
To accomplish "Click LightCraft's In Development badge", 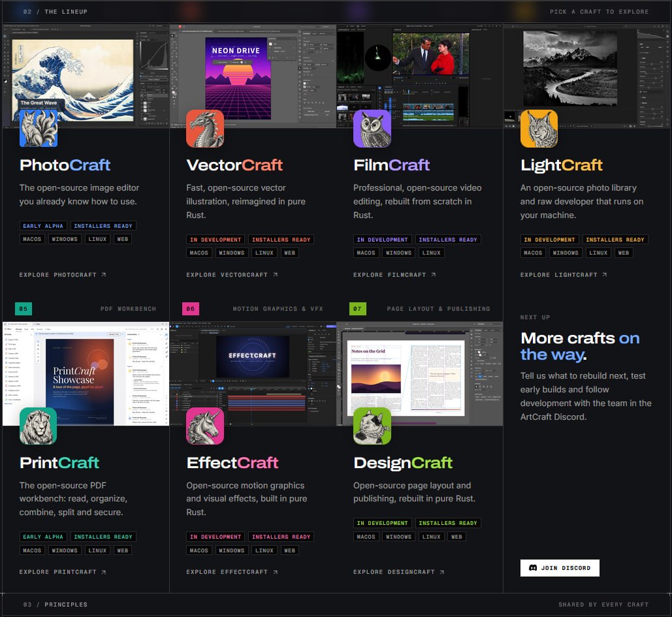I will click(x=549, y=240).
